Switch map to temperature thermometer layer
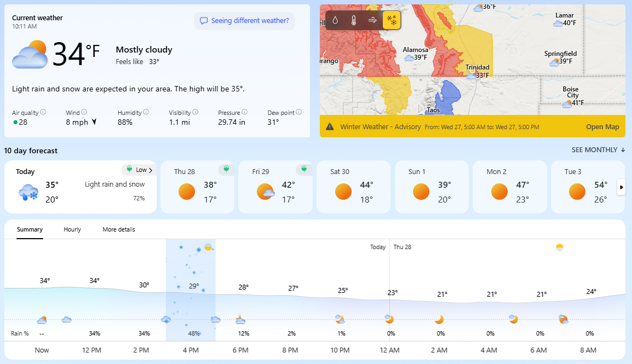The width and height of the screenshot is (632, 364). [354, 21]
